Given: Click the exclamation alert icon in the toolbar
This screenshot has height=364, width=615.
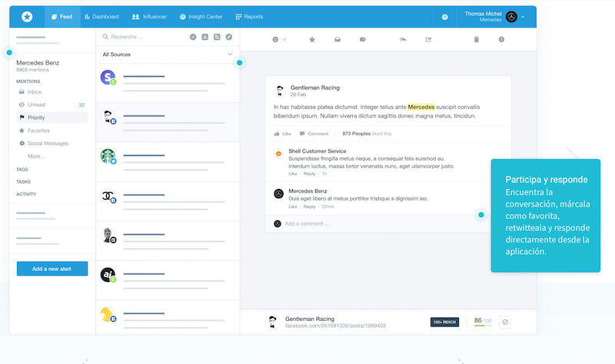Looking at the screenshot, I should coord(501,39).
